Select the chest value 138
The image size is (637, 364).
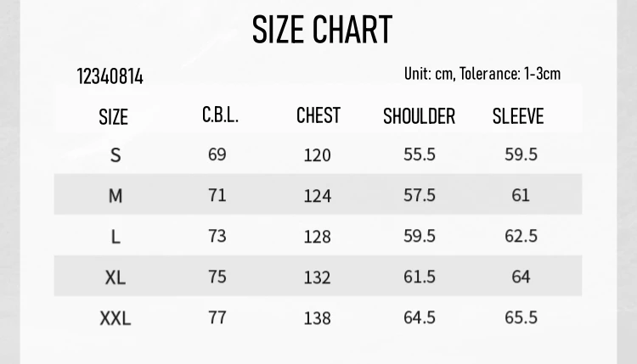pyautogui.click(x=318, y=318)
